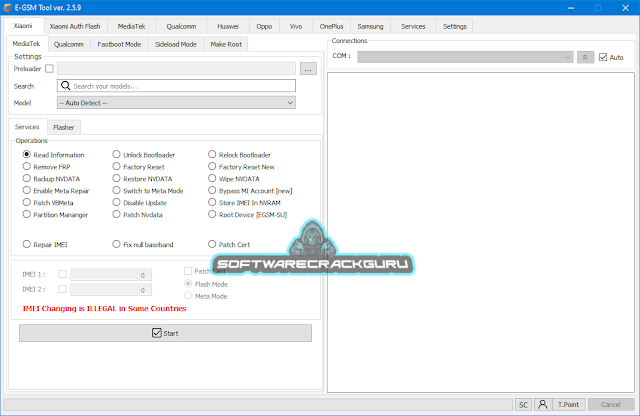
Task: Click the IMEI 1 input field
Action: (104, 274)
